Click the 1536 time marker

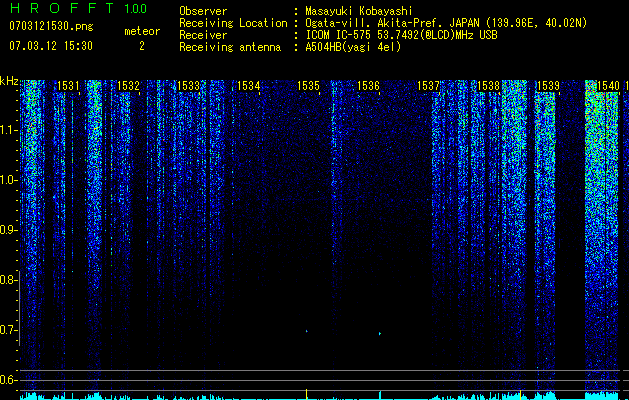pyautogui.click(x=368, y=86)
